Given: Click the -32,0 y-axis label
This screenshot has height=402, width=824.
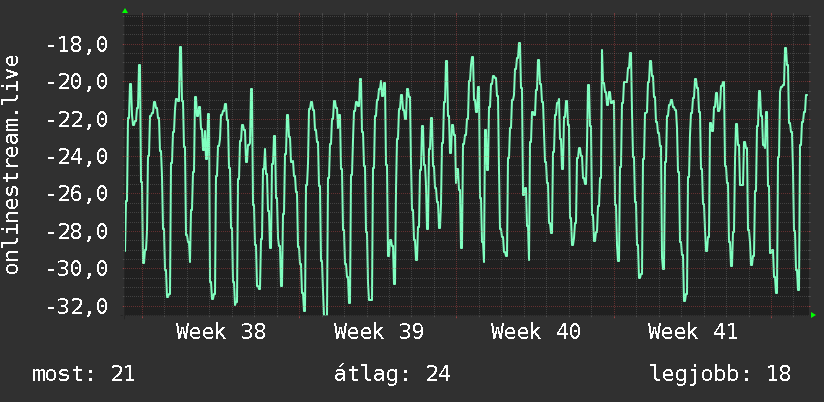Looking at the screenshot, I should [x=77, y=306].
